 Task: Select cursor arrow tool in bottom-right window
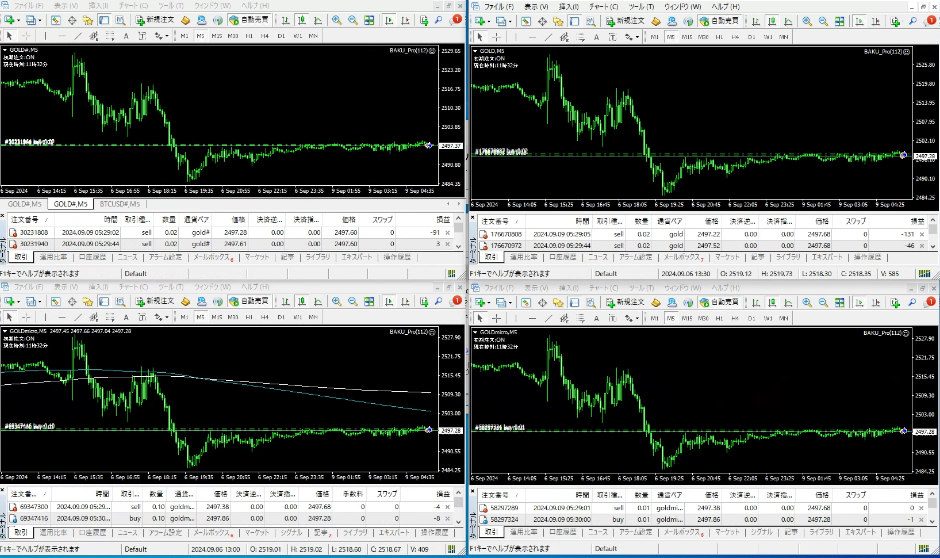480,318
